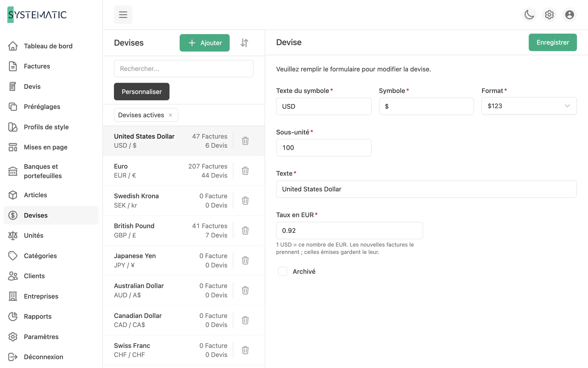Go to Articles in sidebar
The height and width of the screenshot is (368, 588).
point(51,195)
